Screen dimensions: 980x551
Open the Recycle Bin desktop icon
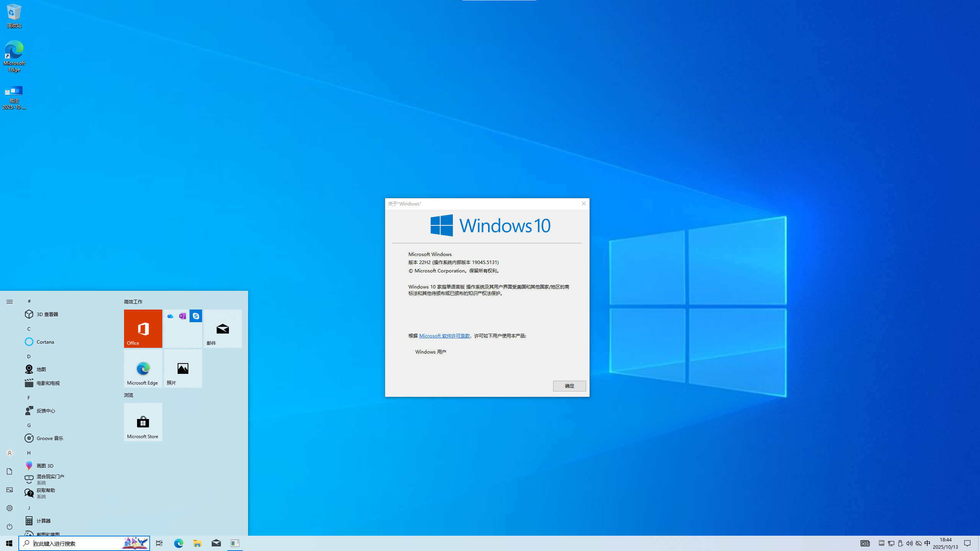point(14,16)
